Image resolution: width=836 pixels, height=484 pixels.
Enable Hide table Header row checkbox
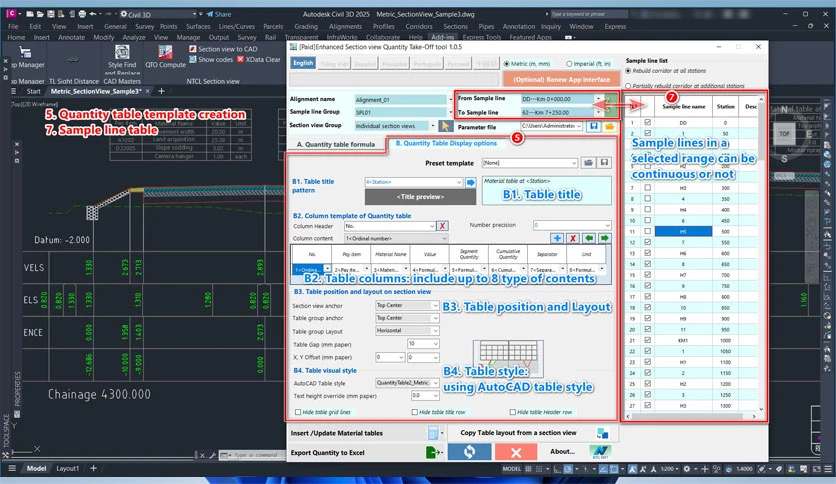[x=512, y=412]
